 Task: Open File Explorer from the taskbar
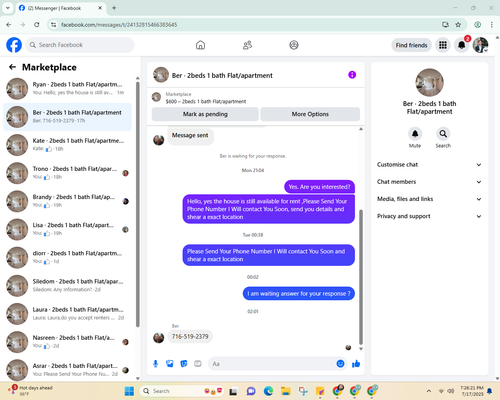click(x=286, y=391)
